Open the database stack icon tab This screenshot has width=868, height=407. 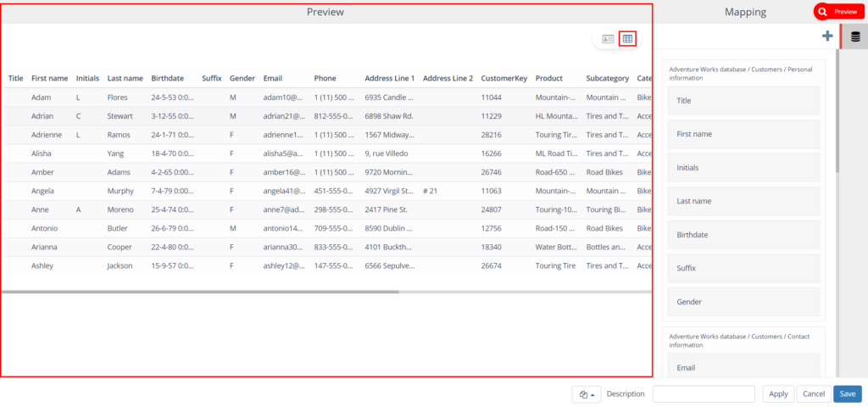point(855,37)
